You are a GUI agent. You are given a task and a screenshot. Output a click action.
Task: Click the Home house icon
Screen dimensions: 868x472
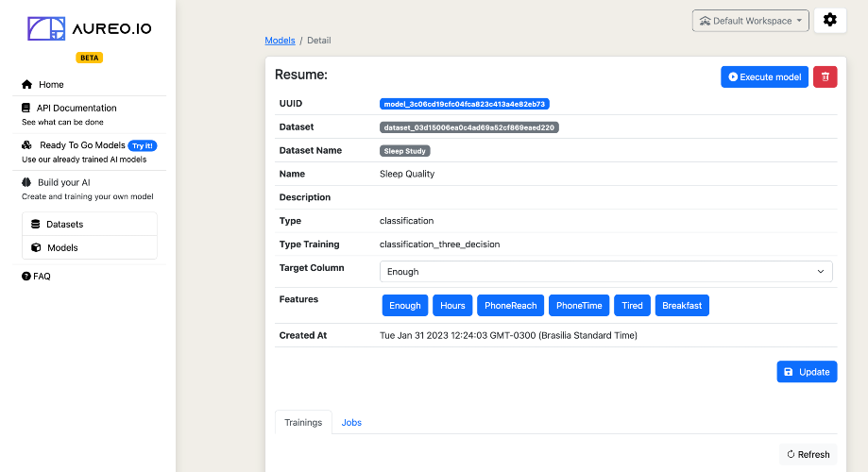coord(26,84)
